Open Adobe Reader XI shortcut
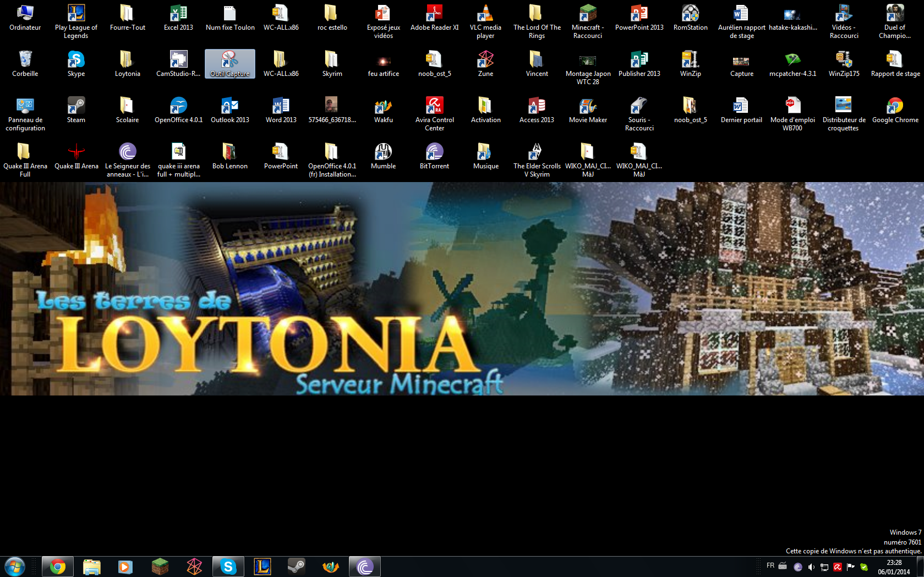This screenshot has height=577, width=924. pos(434,18)
